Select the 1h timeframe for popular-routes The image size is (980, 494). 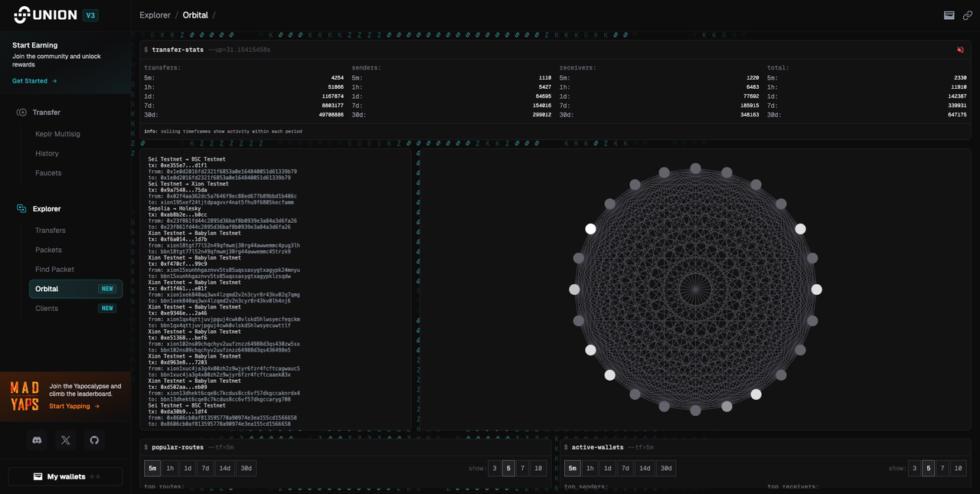click(170, 468)
